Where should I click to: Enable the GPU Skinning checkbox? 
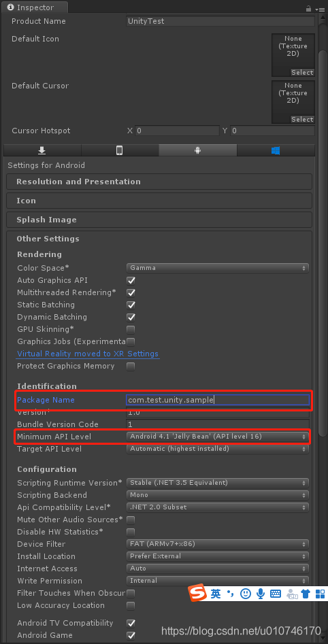click(131, 329)
